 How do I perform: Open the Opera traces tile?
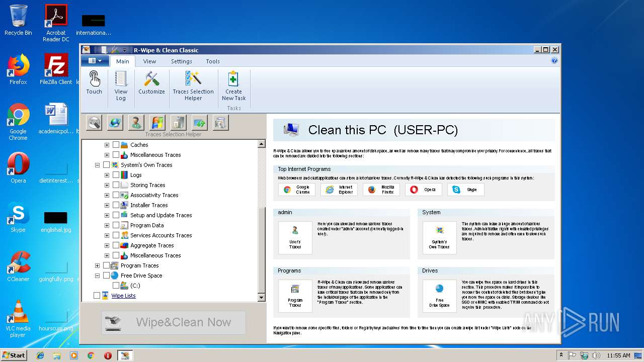pos(424,190)
